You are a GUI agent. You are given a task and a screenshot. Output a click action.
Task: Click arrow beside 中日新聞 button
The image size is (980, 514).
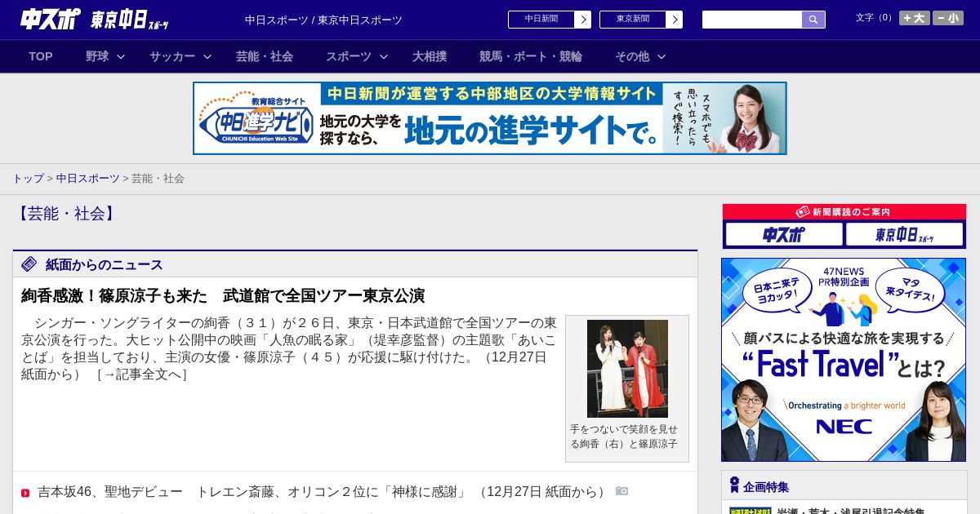pyautogui.click(x=583, y=20)
